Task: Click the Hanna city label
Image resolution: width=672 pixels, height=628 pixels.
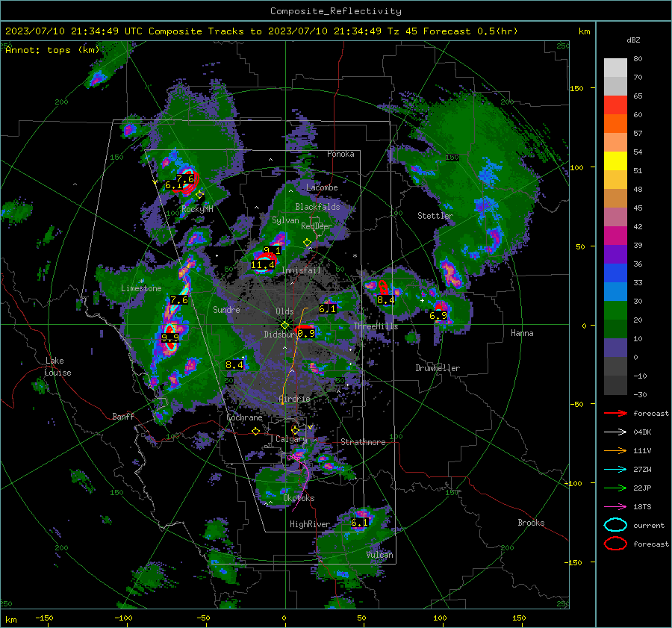Action: [x=522, y=333]
